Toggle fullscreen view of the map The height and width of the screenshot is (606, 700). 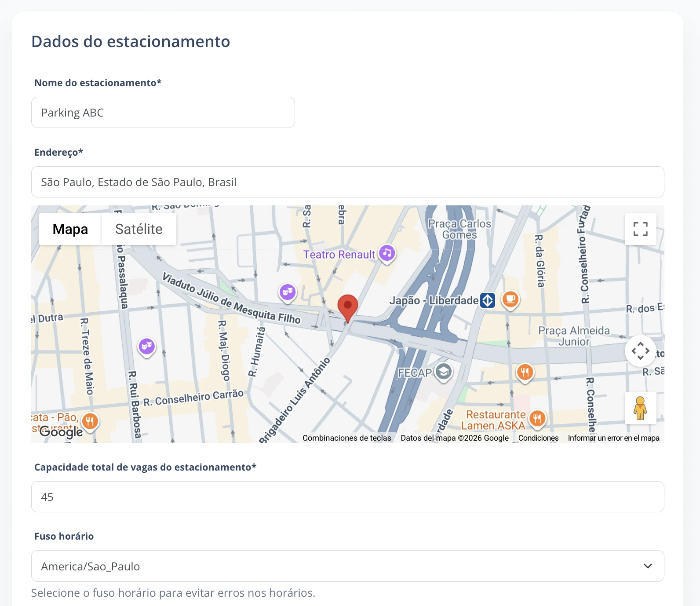tap(640, 229)
